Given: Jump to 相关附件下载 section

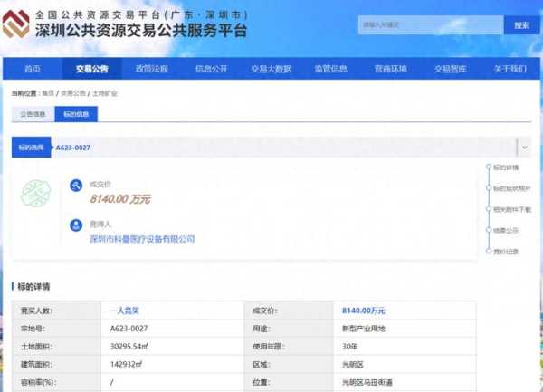Looking at the screenshot, I should [512, 209].
